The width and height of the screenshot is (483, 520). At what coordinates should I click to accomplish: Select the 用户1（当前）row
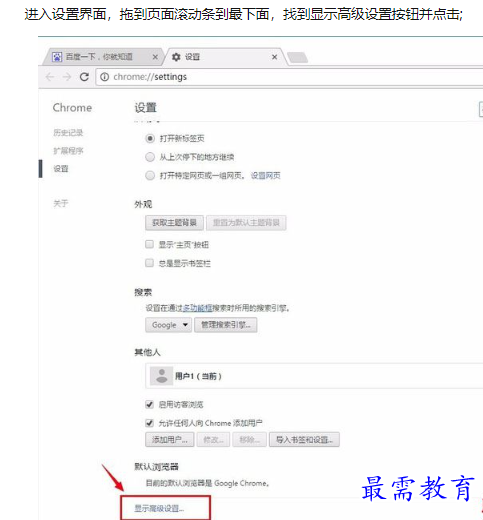(314, 376)
